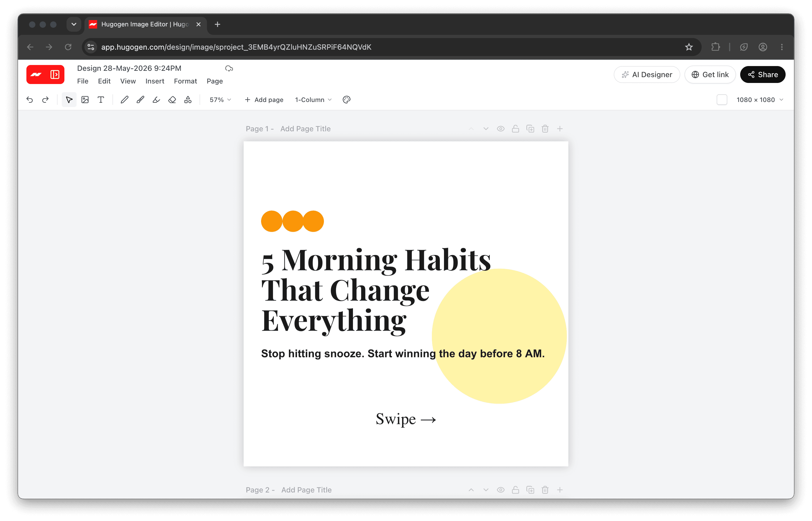Toggle Page 2 visibility eye
This screenshot has width=812, height=521.
501,490
